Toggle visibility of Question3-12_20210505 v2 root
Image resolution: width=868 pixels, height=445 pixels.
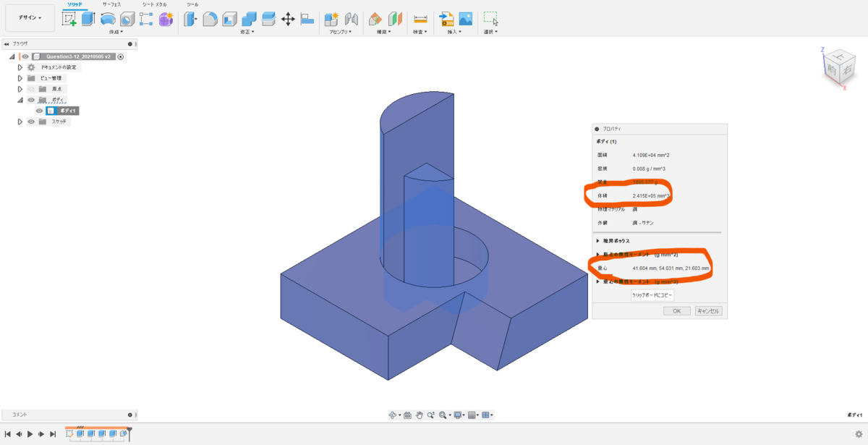click(25, 56)
